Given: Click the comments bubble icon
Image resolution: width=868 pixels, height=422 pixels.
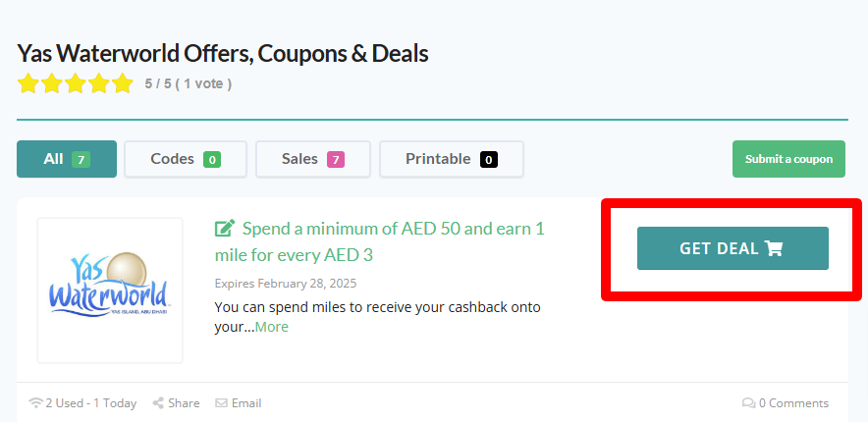Looking at the screenshot, I should [748, 403].
